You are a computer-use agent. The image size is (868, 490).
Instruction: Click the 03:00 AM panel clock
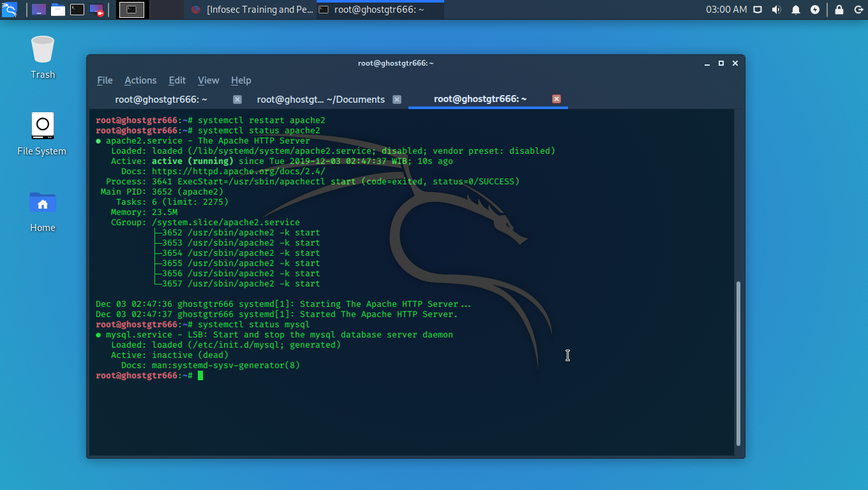click(726, 10)
